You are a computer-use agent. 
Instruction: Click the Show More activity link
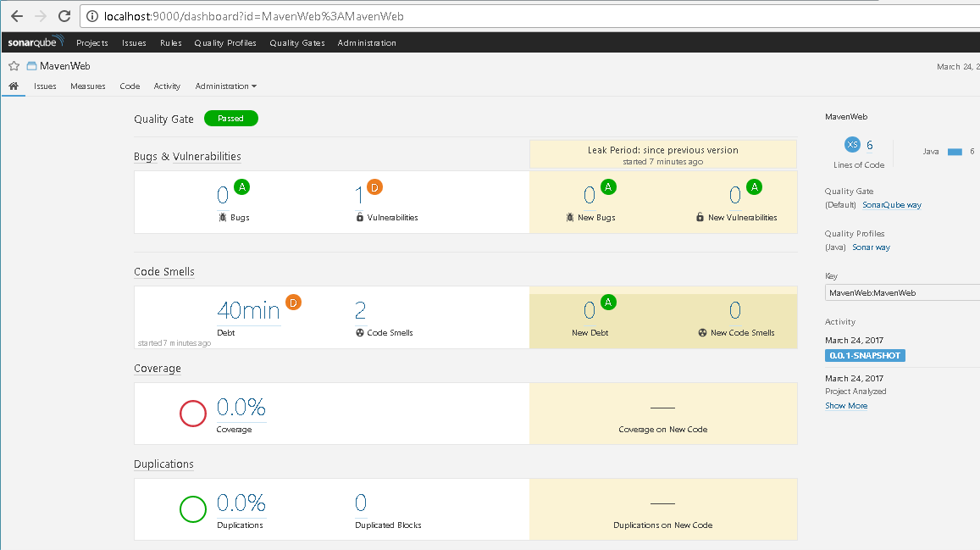point(846,406)
